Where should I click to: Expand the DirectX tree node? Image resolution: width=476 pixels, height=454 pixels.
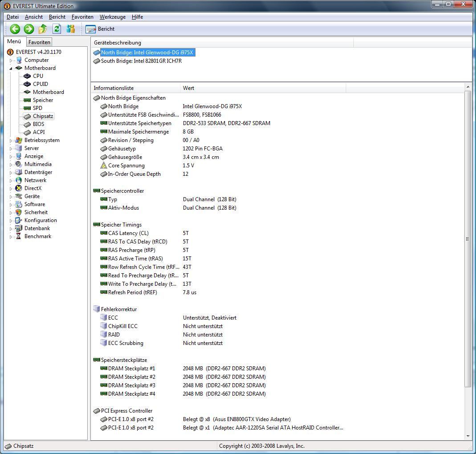11,188
